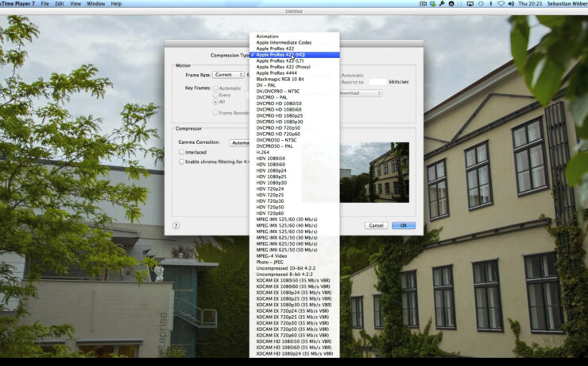
Task: Click the help question mark button
Action: pyautogui.click(x=176, y=226)
